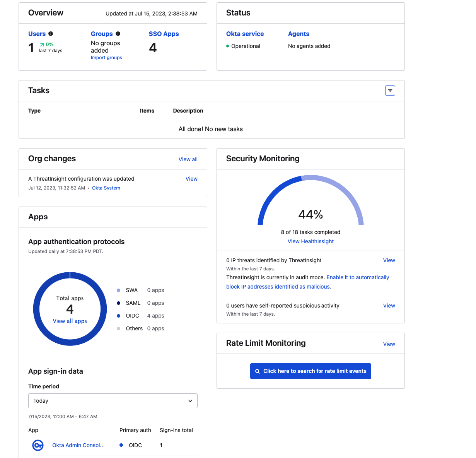476x458 pixels.
Task: Click the Type column header in Tasks
Action: point(34,111)
